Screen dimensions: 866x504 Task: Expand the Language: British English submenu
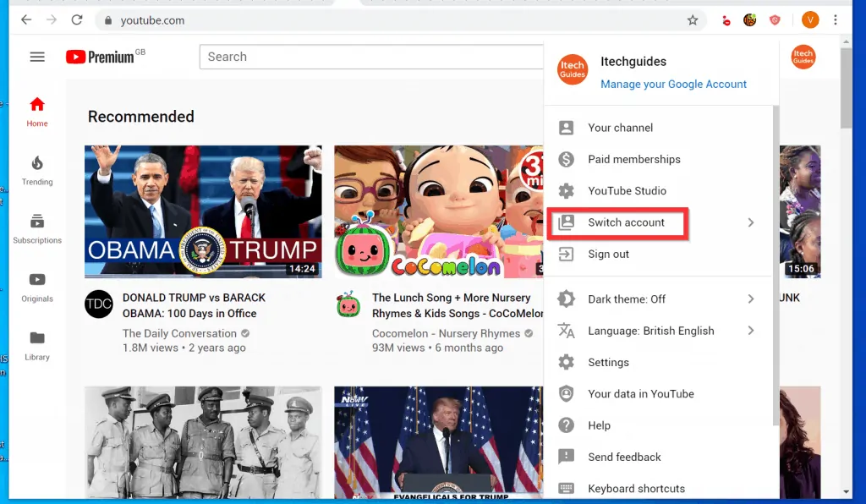(751, 331)
